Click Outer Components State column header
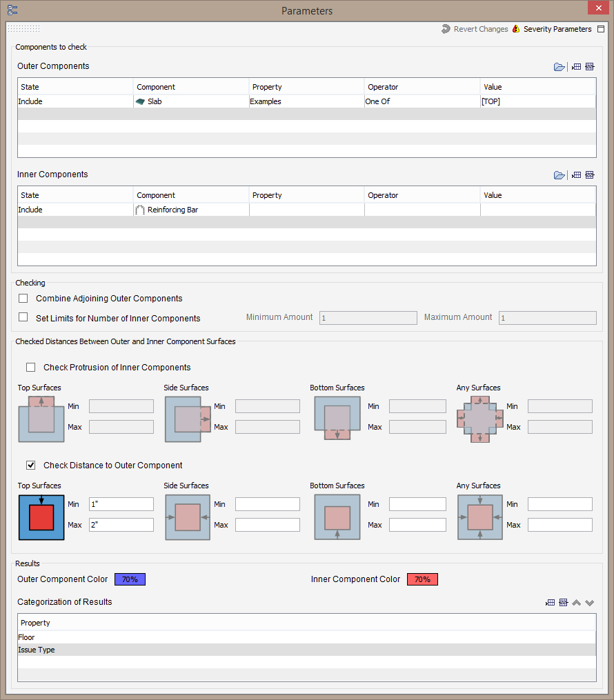Image resolution: width=614 pixels, height=700 pixels. point(75,87)
